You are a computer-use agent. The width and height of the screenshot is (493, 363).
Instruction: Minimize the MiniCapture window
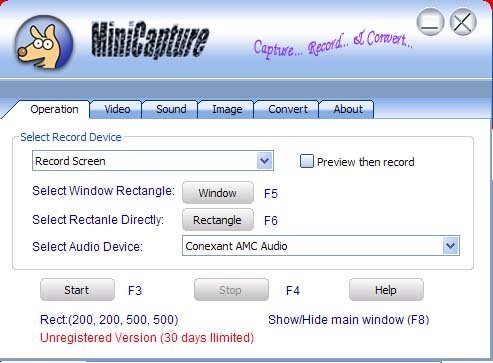coord(430,22)
